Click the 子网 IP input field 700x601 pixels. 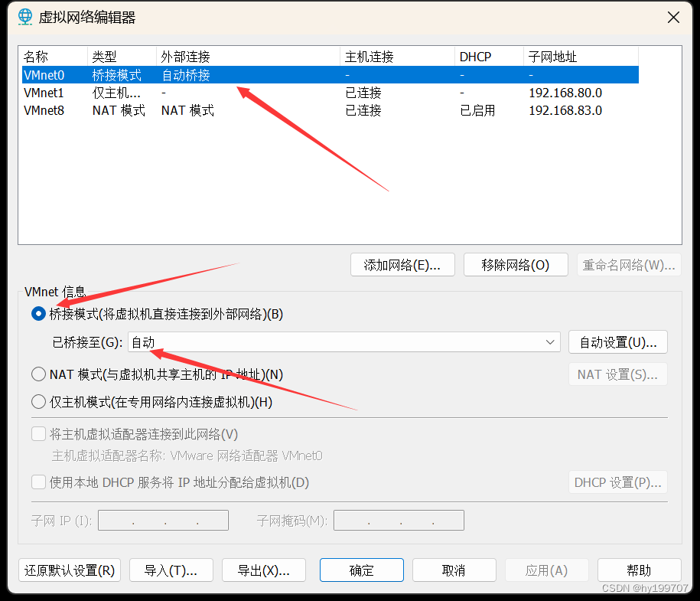coord(164,520)
